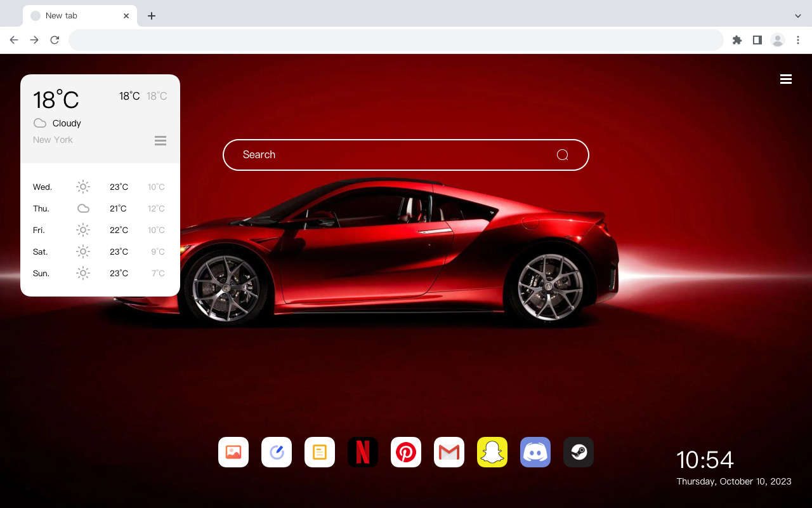Click the Sat. forecast day label
812x508 pixels.
pos(41,251)
